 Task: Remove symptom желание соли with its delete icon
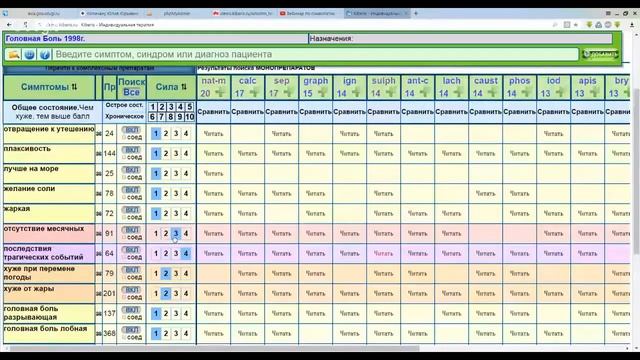98,194
